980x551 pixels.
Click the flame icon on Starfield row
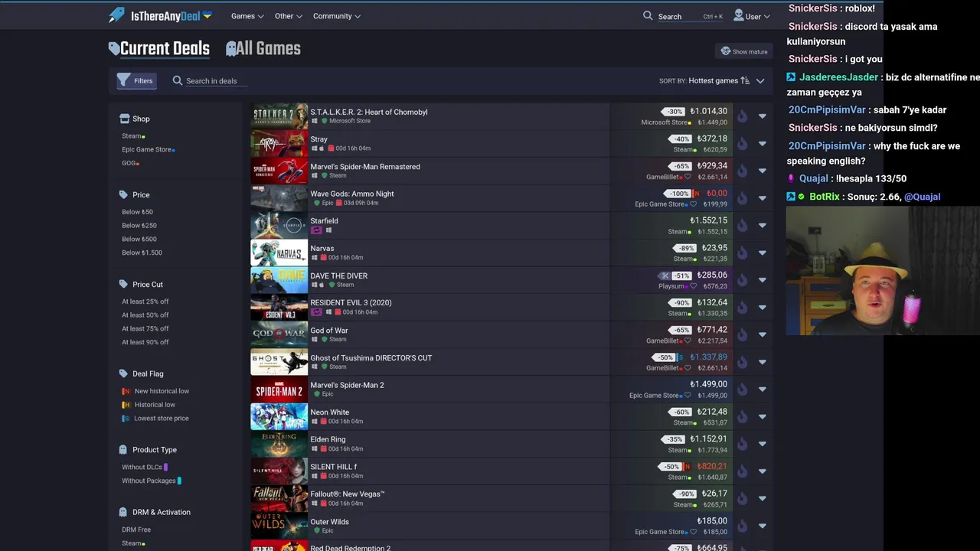click(742, 225)
